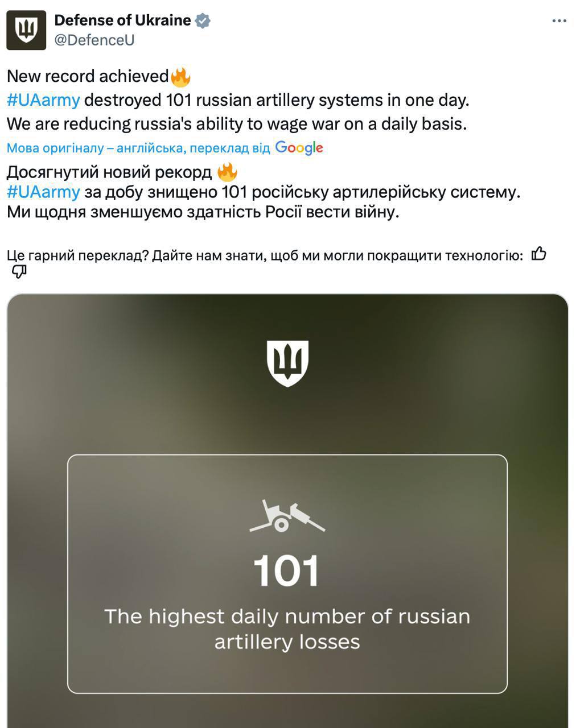Viewport: 576px width, 728px height.
Task: Click the destroyed artillery icon in the infographic
Action: coord(287,515)
